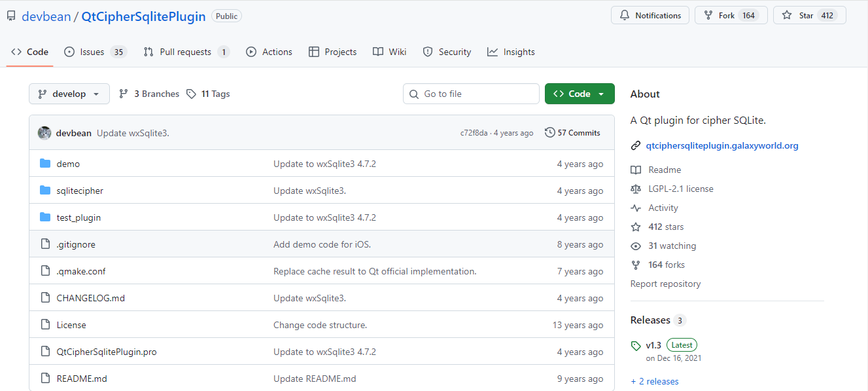
Task: Open the Code tab
Action: click(x=29, y=52)
